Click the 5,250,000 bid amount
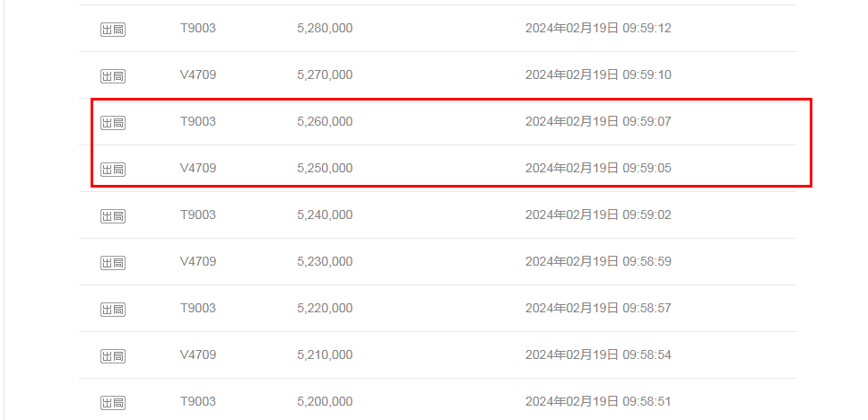868x420 pixels. pos(324,168)
